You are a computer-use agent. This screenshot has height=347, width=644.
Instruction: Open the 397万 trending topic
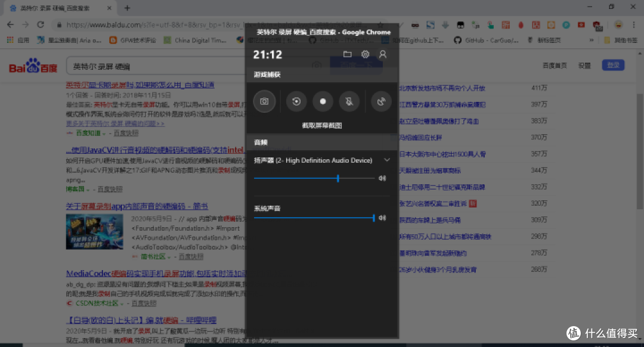(442, 105)
